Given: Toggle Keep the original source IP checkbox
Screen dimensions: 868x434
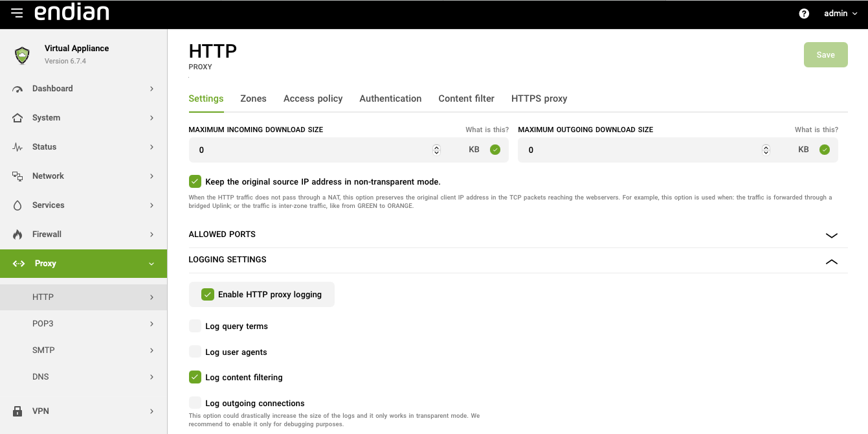Looking at the screenshot, I should [195, 181].
